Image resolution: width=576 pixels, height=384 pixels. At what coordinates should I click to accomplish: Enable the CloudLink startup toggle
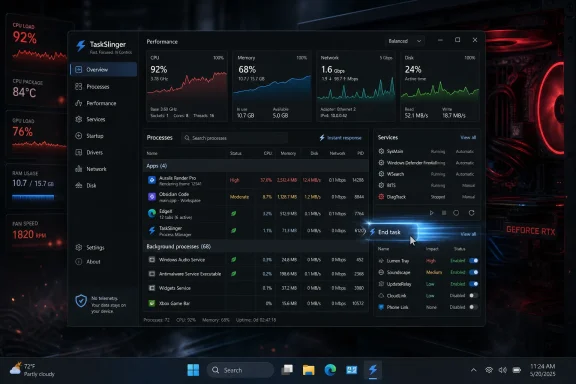tap(474, 295)
